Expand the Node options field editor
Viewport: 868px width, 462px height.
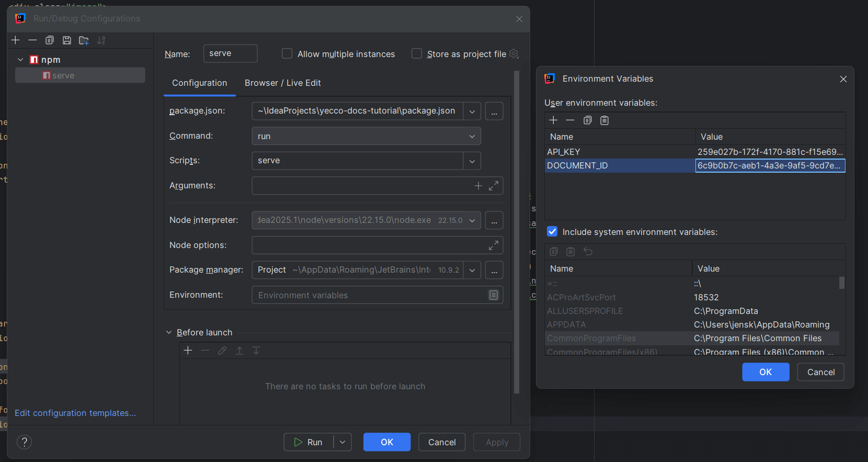pos(494,245)
